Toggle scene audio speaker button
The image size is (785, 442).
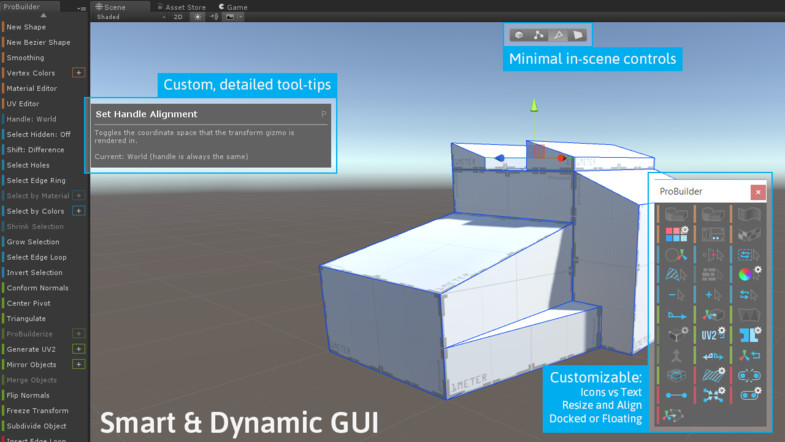pos(214,17)
